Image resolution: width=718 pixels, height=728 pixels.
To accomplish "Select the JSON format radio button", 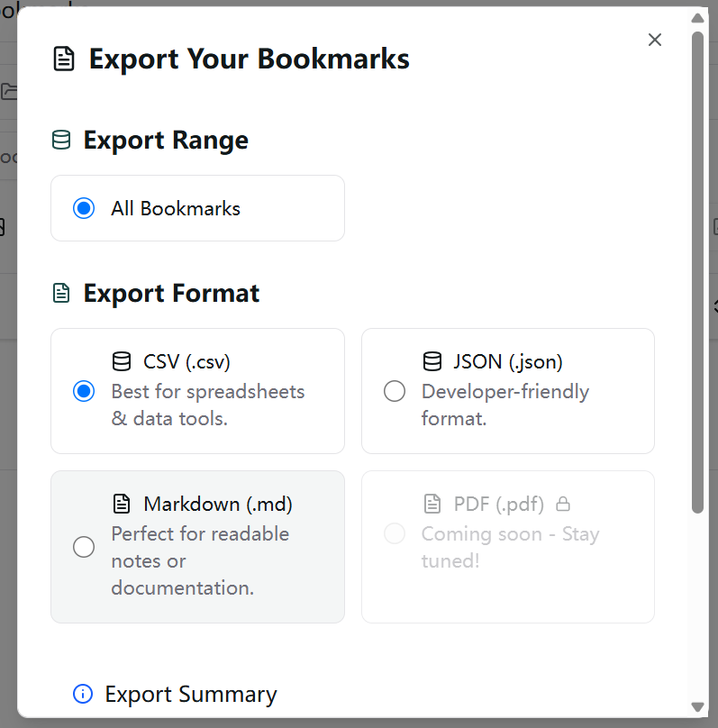I will pos(395,391).
